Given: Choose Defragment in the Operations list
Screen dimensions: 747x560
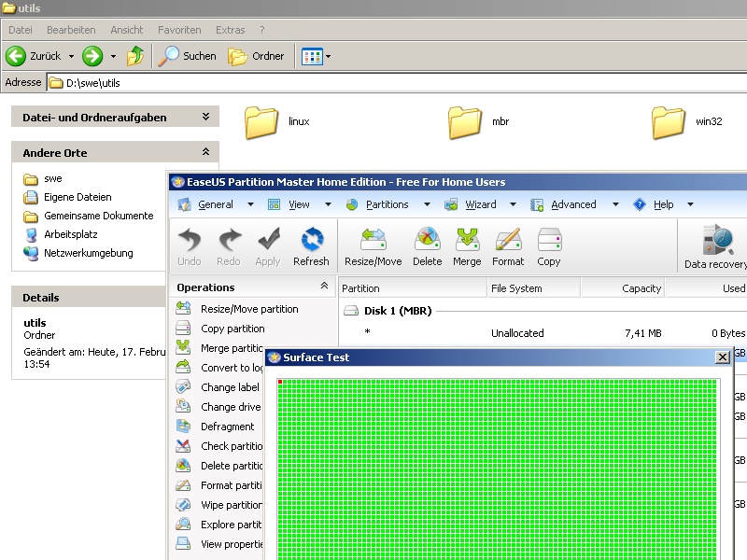Looking at the screenshot, I should pos(216,427).
